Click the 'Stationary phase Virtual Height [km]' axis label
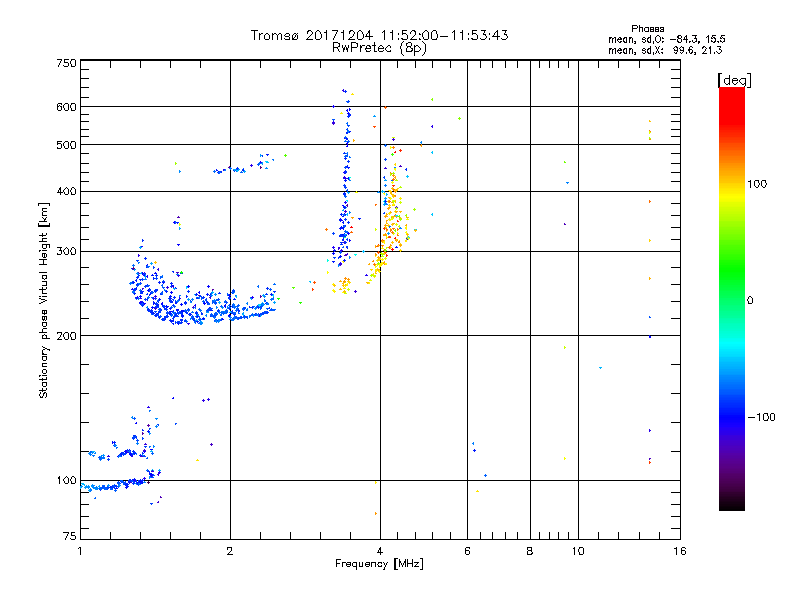The height and width of the screenshot is (600, 800). [x=43, y=300]
